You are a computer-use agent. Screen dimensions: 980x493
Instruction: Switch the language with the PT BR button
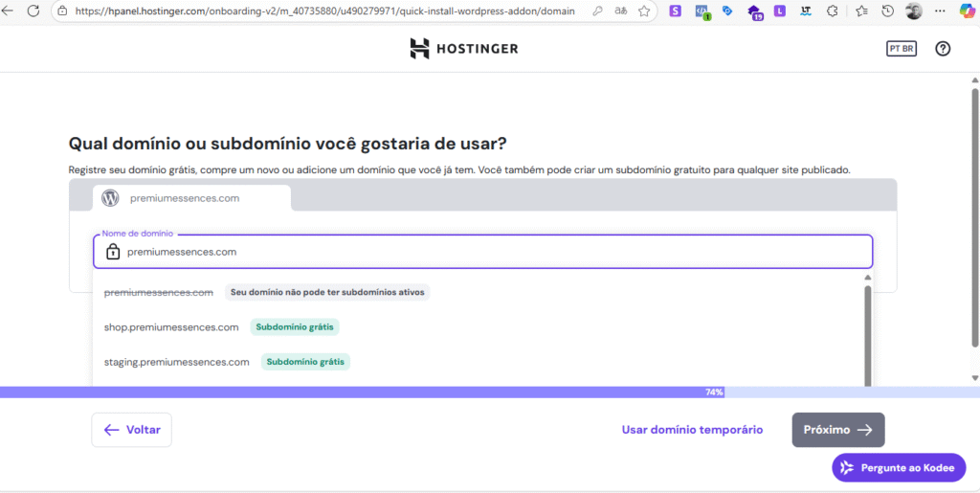902,49
